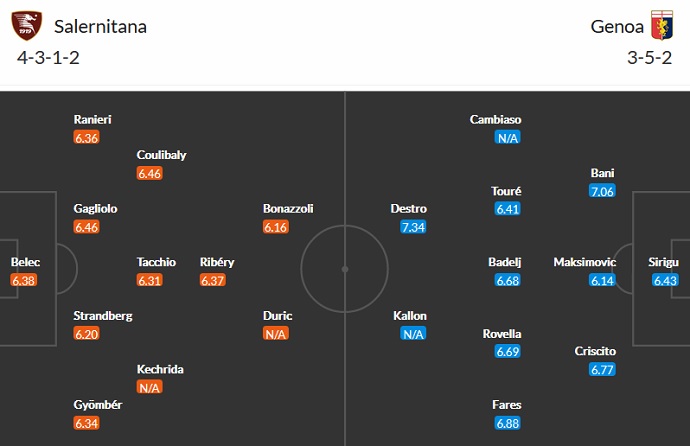Screen dimensions: 690x446
Task: Select goalkeeper Belec's name
Action: (x=25, y=262)
